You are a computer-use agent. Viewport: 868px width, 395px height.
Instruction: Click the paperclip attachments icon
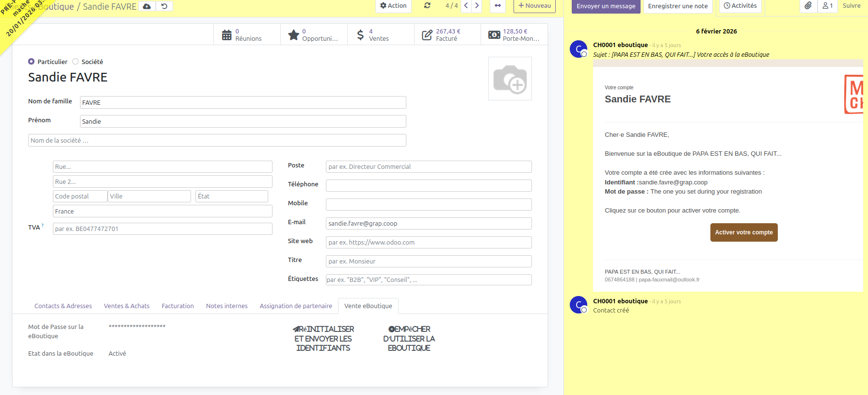[808, 6]
